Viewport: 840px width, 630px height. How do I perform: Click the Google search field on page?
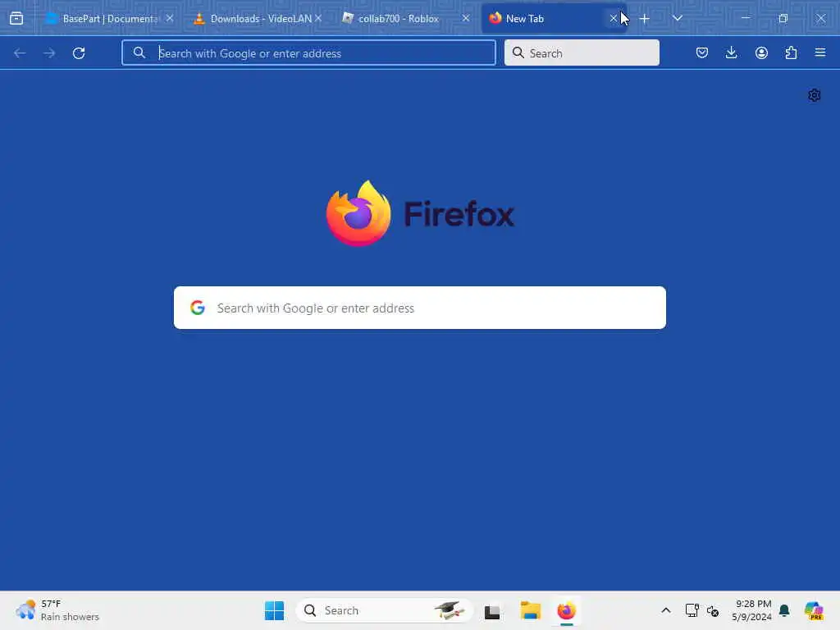tap(419, 308)
